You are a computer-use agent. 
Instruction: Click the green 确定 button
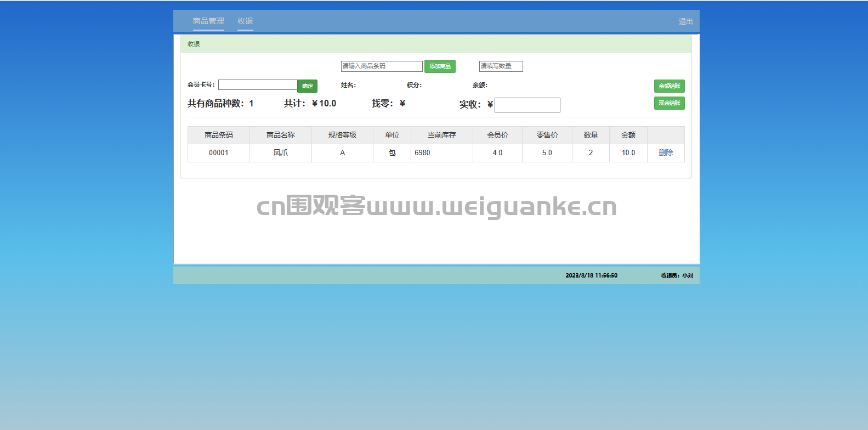[x=307, y=86]
